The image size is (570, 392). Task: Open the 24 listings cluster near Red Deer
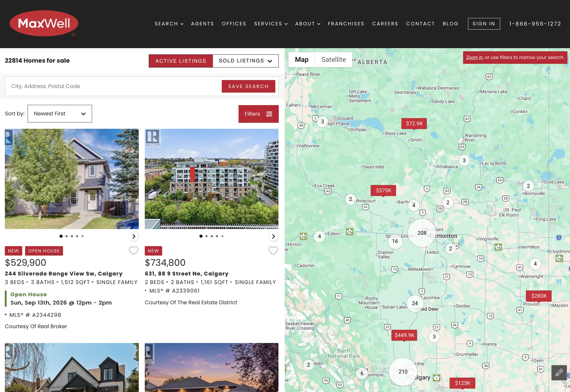pos(415,303)
